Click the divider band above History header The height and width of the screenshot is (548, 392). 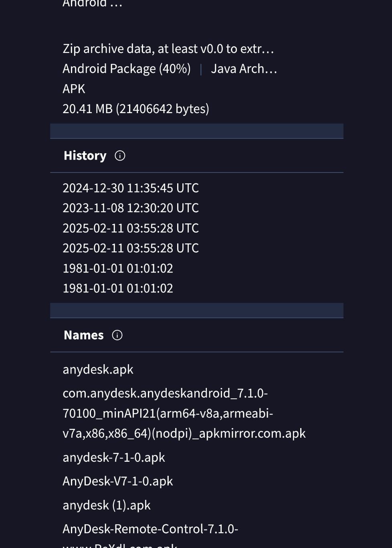pyautogui.click(x=197, y=131)
